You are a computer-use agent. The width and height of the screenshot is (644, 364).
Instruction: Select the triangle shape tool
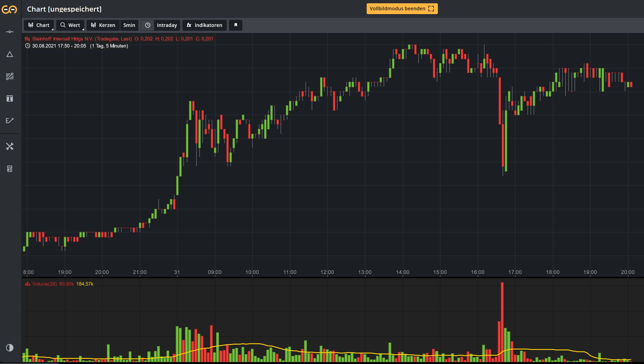pyautogui.click(x=10, y=54)
